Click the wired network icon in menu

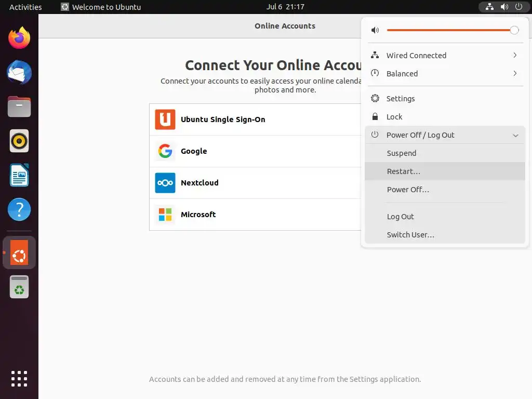point(375,55)
